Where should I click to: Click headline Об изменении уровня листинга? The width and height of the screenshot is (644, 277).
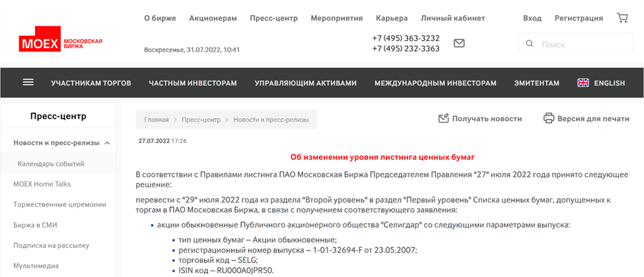tap(382, 157)
